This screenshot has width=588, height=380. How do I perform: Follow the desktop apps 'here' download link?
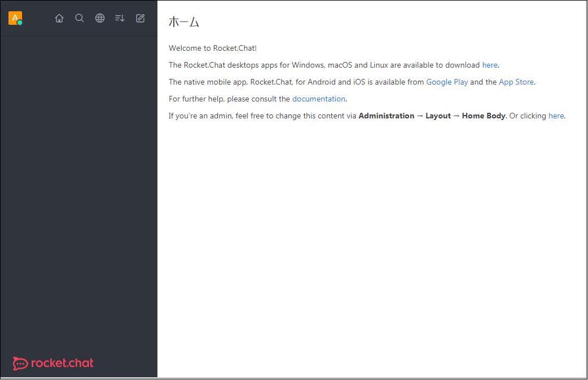tap(490, 65)
